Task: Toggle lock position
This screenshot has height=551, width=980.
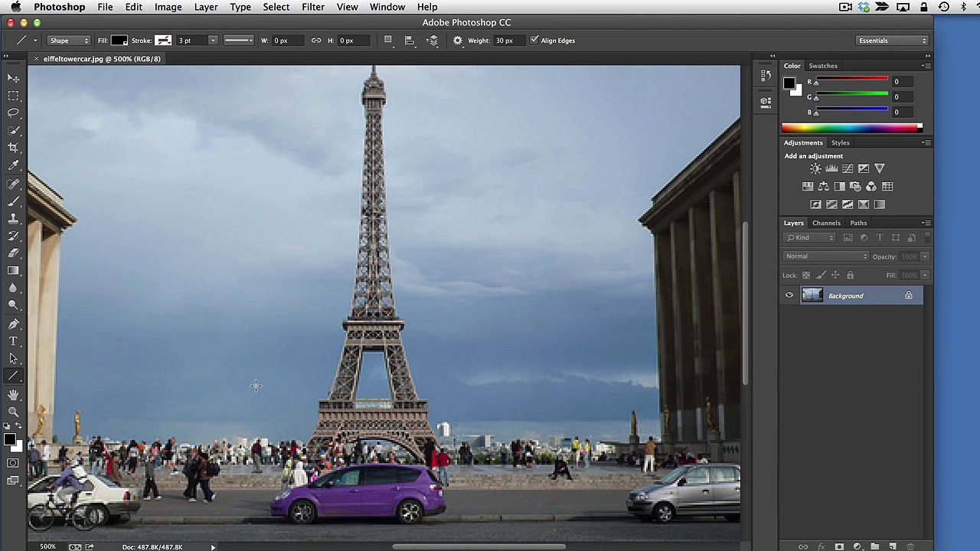Action: click(835, 275)
